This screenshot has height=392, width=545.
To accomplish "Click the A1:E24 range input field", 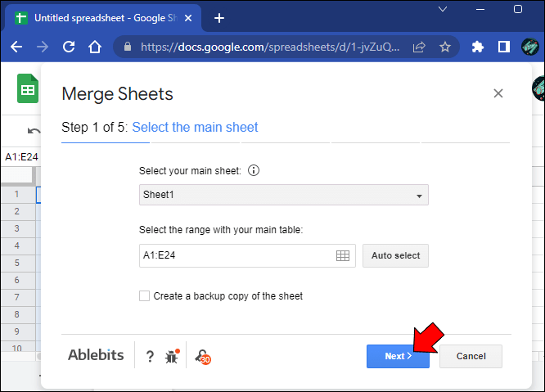I will pos(236,255).
